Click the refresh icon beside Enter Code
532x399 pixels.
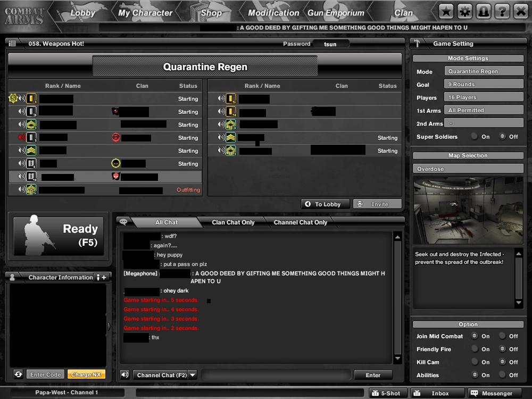18,374
